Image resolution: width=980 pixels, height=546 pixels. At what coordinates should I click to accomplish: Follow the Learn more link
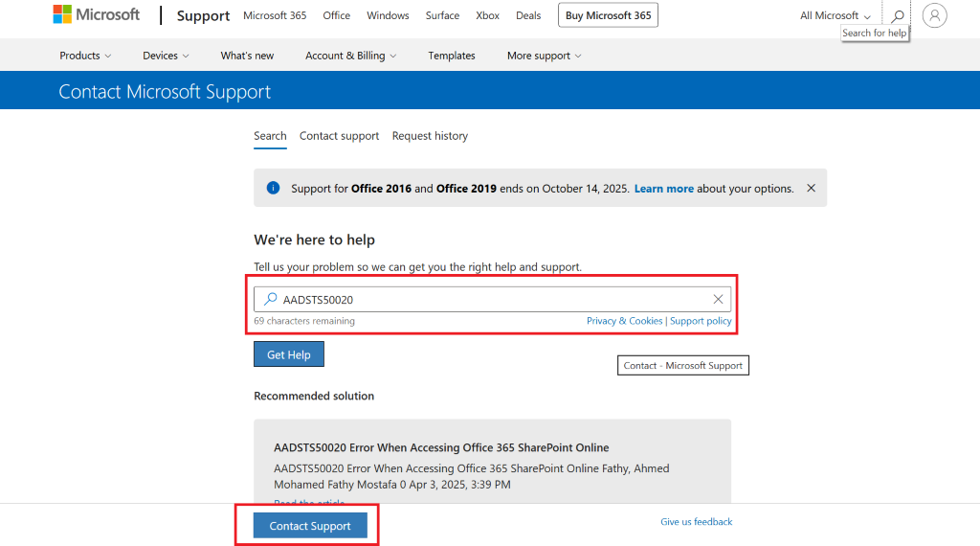664,189
